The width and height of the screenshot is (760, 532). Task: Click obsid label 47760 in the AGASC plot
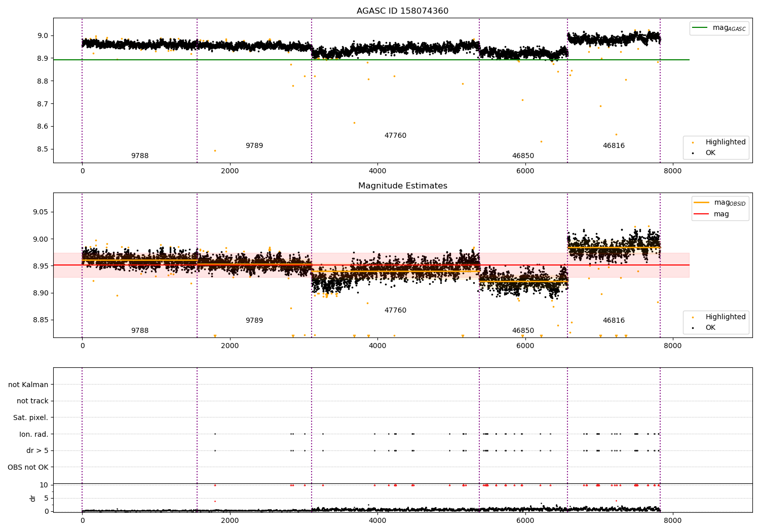395,136
